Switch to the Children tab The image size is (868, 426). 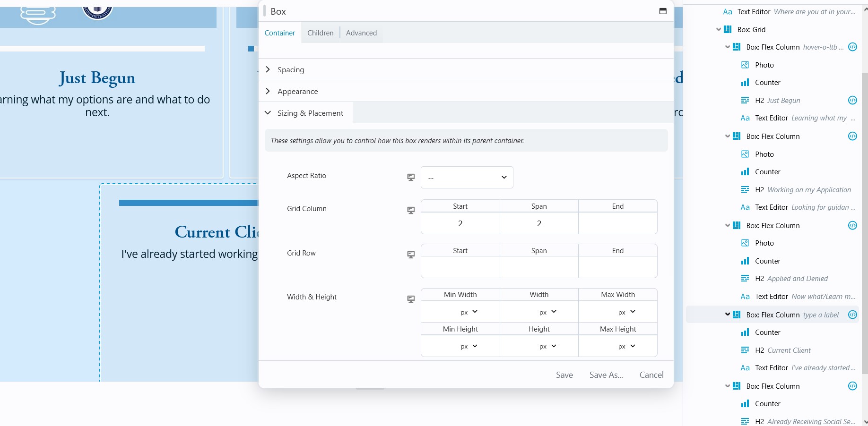tap(320, 33)
